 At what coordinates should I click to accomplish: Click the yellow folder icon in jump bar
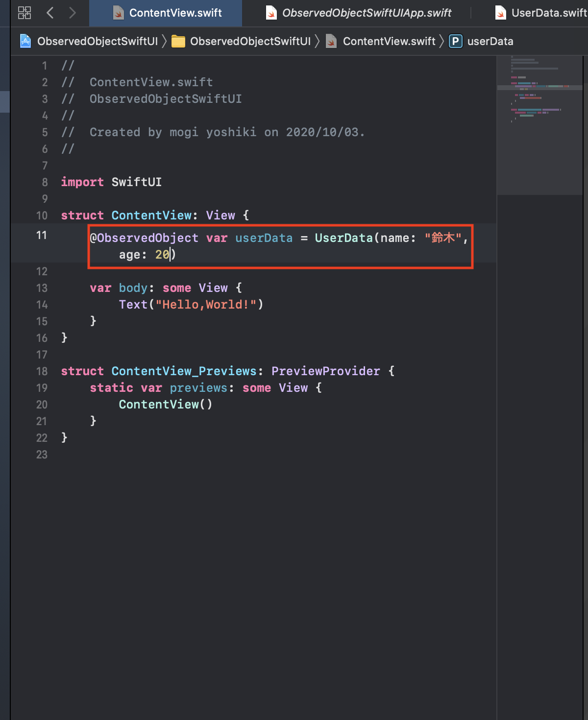point(178,42)
